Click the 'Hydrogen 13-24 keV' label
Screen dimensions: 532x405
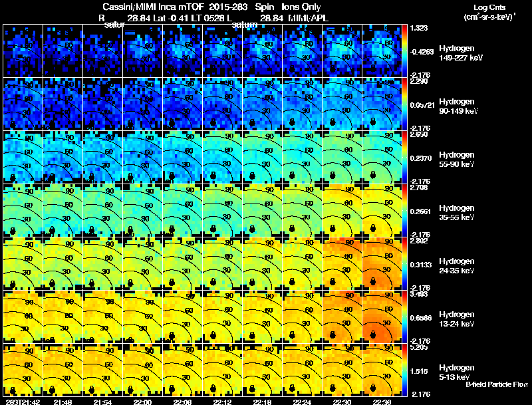point(456,319)
